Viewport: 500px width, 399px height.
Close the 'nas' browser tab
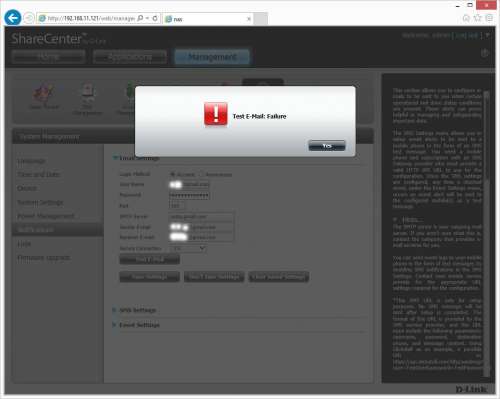coord(249,19)
